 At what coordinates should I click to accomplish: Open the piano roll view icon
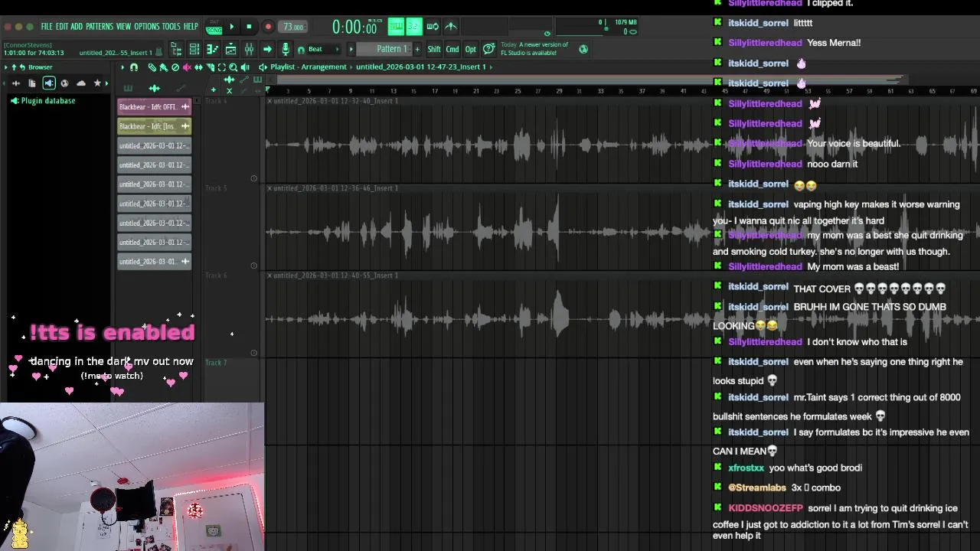212,49
